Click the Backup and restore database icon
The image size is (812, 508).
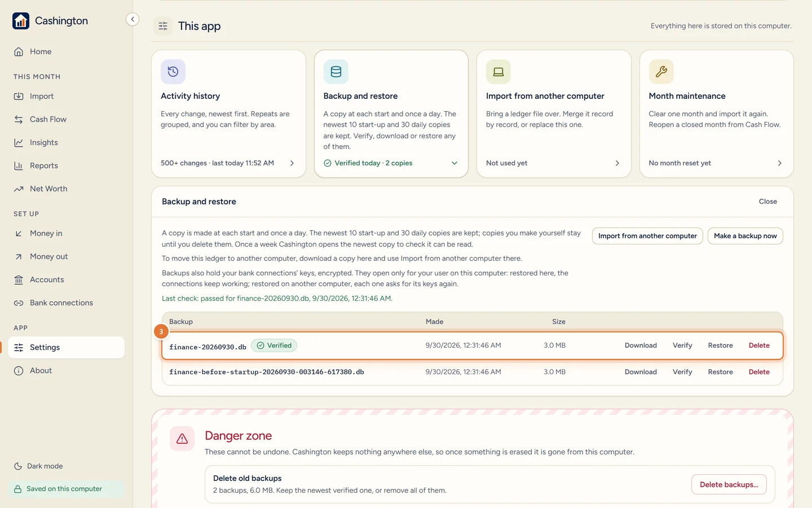click(x=336, y=72)
